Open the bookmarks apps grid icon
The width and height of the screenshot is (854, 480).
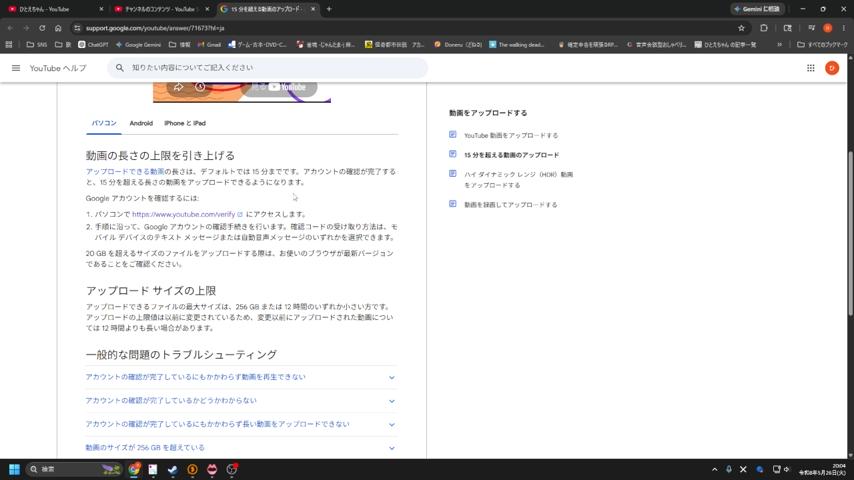pyautogui.click(x=9, y=45)
